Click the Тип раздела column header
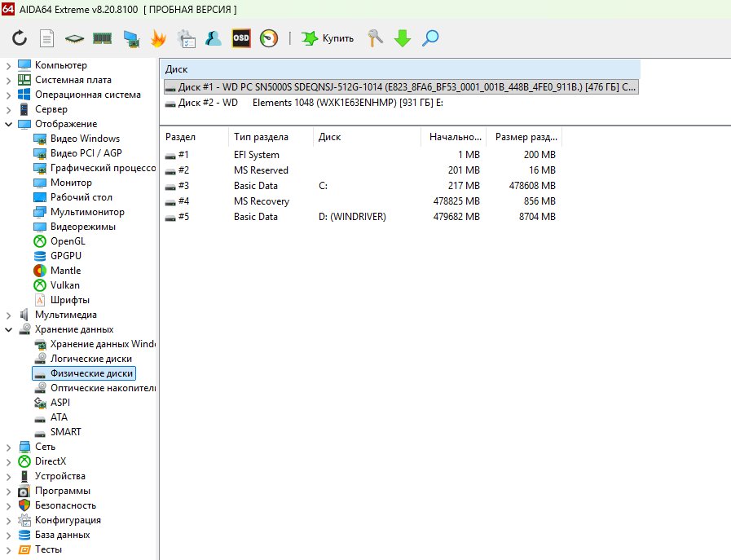 tap(271, 137)
